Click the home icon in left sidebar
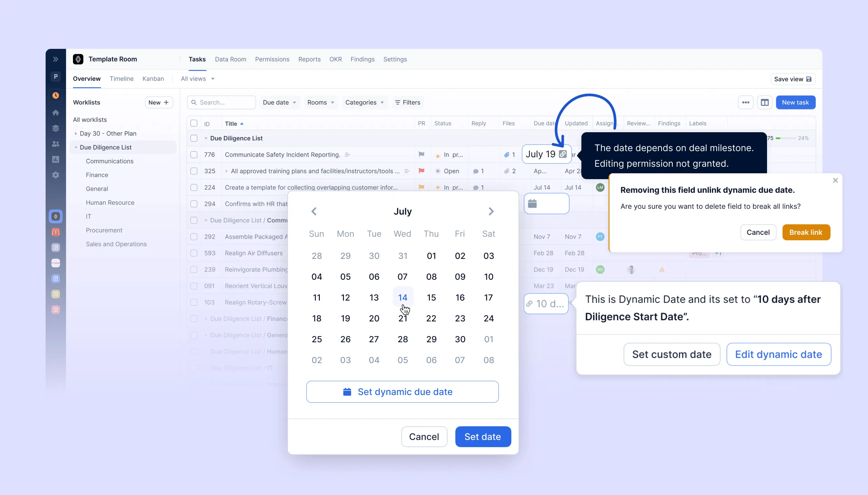Screen dimensions: 868x495 click(55, 113)
